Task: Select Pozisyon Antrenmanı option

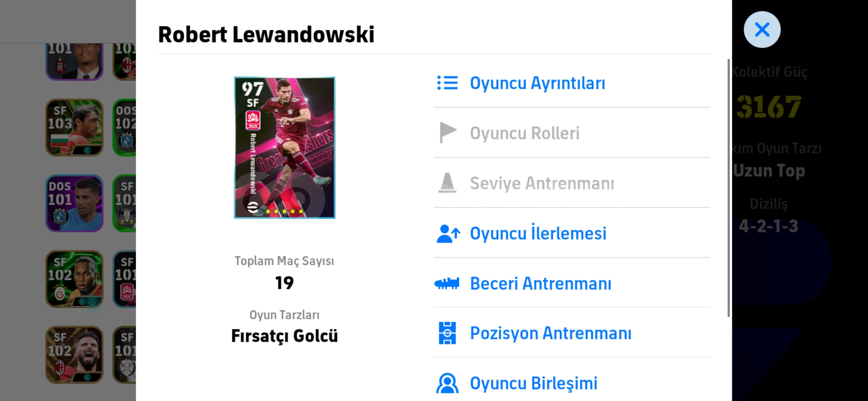Action: 572,333
